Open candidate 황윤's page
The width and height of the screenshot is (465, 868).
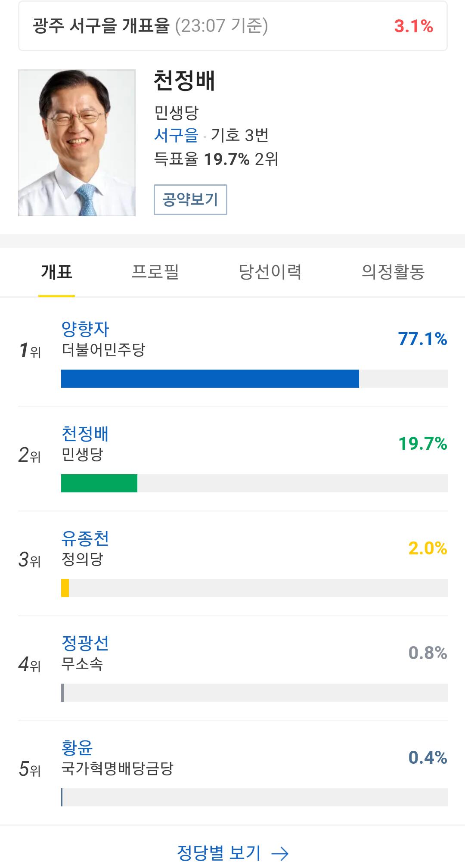77,748
